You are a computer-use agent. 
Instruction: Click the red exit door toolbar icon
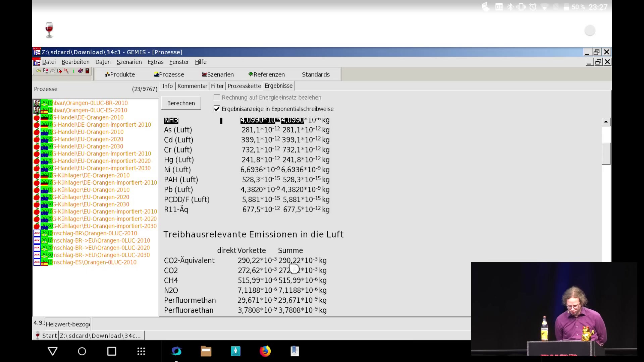coord(87,71)
